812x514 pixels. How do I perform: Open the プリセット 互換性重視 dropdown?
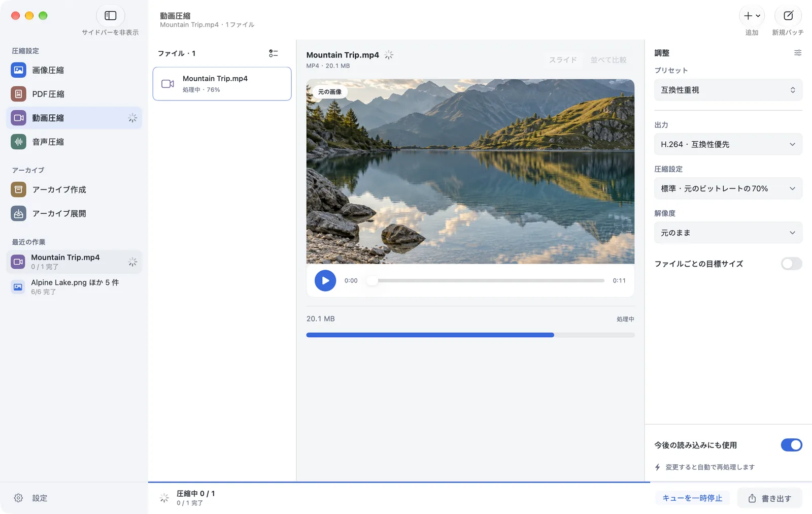click(728, 90)
